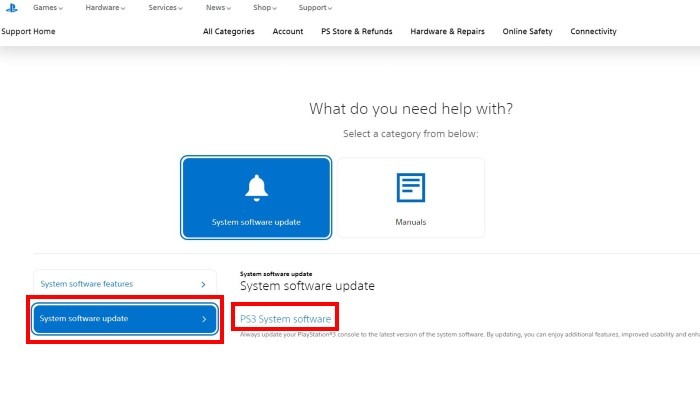The width and height of the screenshot is (700, 400).
Task: Open the Hardware dropdown menu
Action: (x=105, y=8)
